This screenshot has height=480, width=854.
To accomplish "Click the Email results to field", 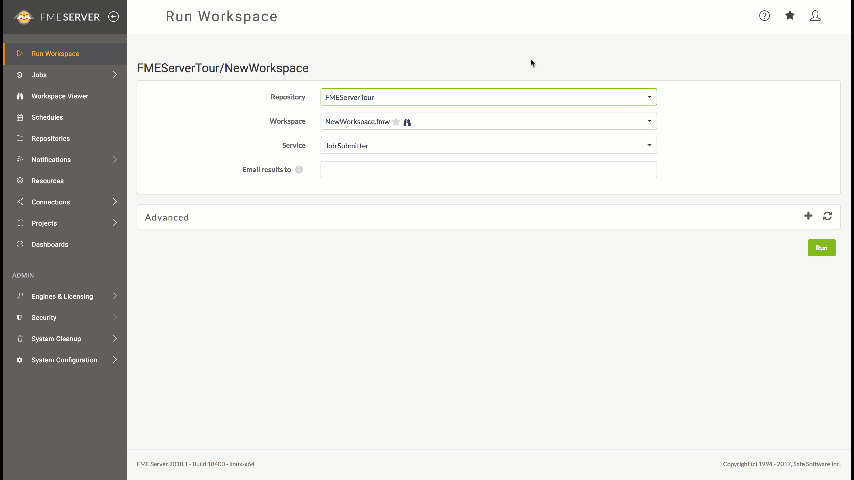I will click(x=488, y=169).
